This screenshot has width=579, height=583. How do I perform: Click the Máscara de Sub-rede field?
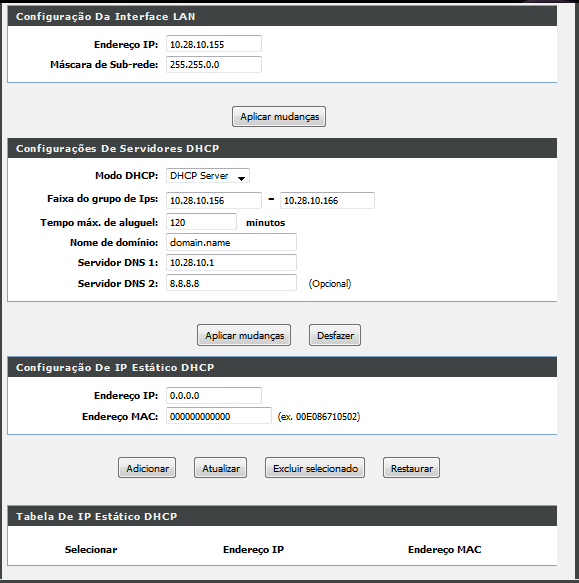(x=214, y=64)
